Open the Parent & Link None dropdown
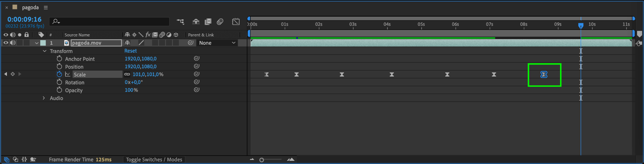The height and width of the screenshot is (164, 644). click(x=217, y=43)
